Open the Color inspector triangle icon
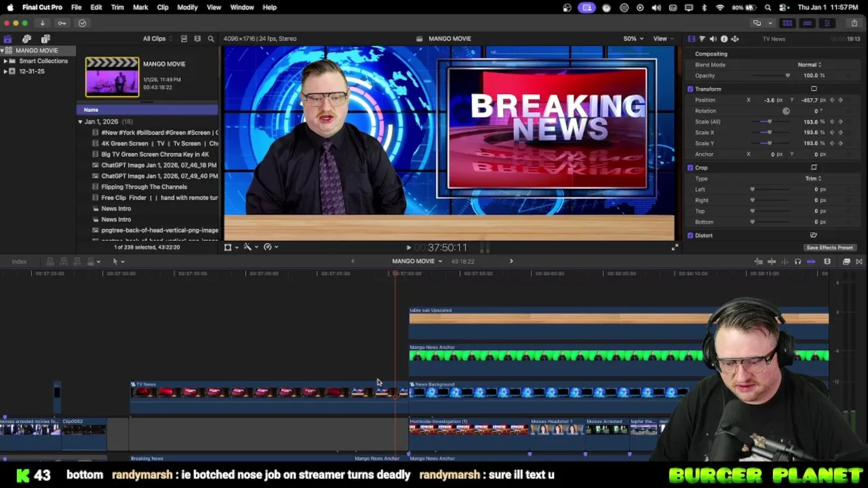868x488 pixels. (x=702, y=39)
